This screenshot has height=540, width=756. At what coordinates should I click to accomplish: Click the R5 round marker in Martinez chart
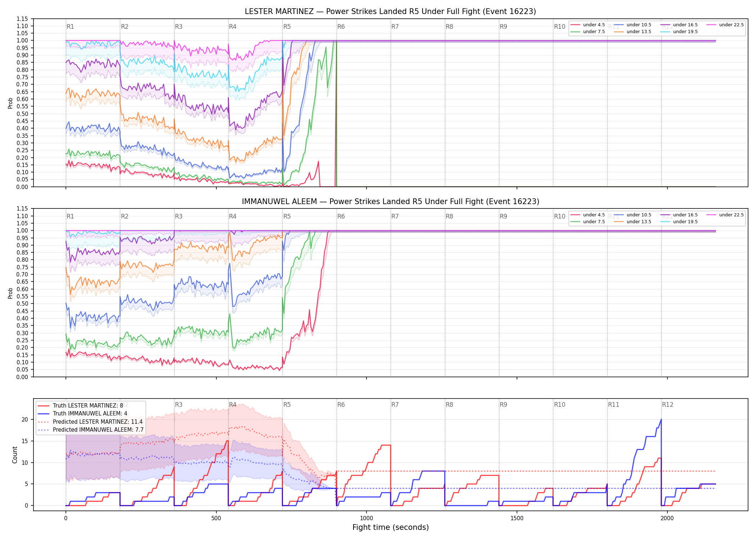(287, 27)
